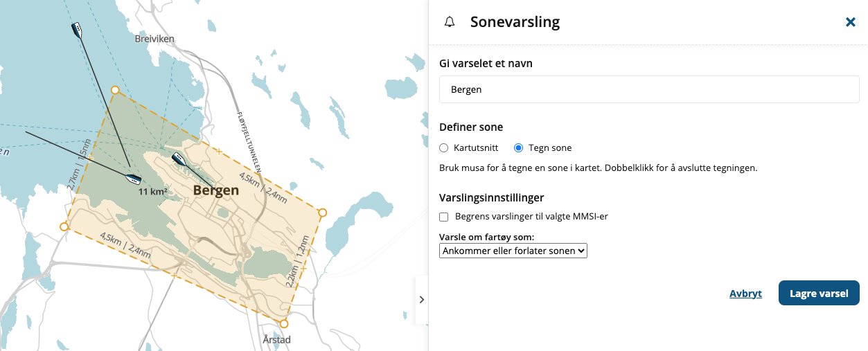The height and width of the screenshot is (351, 868).
Task: Select the Tegn sone radio button
Action: click(519, 148)
